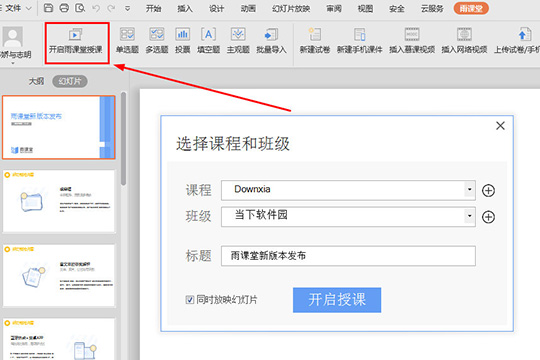540x360 pixels.
Task: Add a new course with plus icon
Action: [x=488, y=190]
